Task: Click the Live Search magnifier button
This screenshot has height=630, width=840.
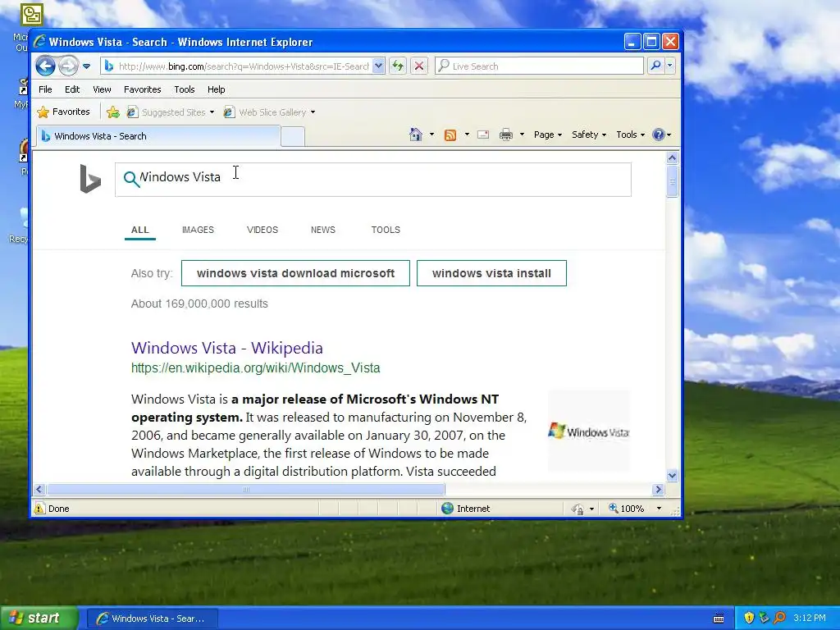Action: [x=655, y=66]
